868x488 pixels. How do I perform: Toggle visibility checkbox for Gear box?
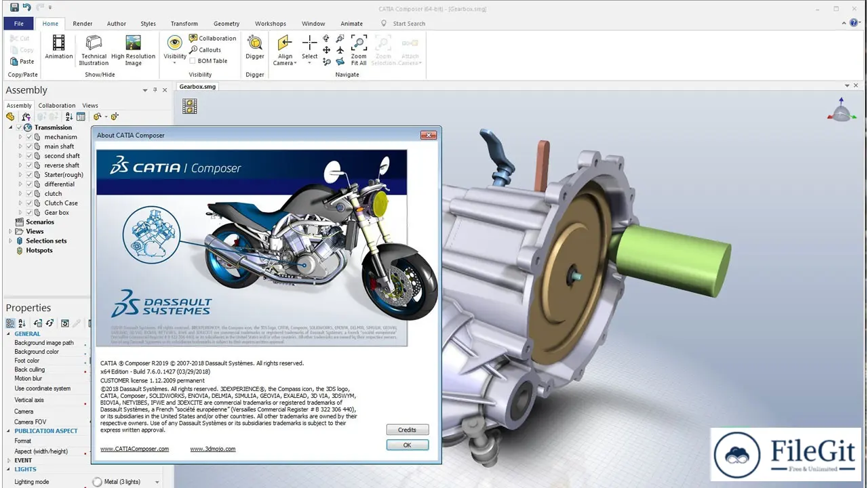click(x=29, y=213)
